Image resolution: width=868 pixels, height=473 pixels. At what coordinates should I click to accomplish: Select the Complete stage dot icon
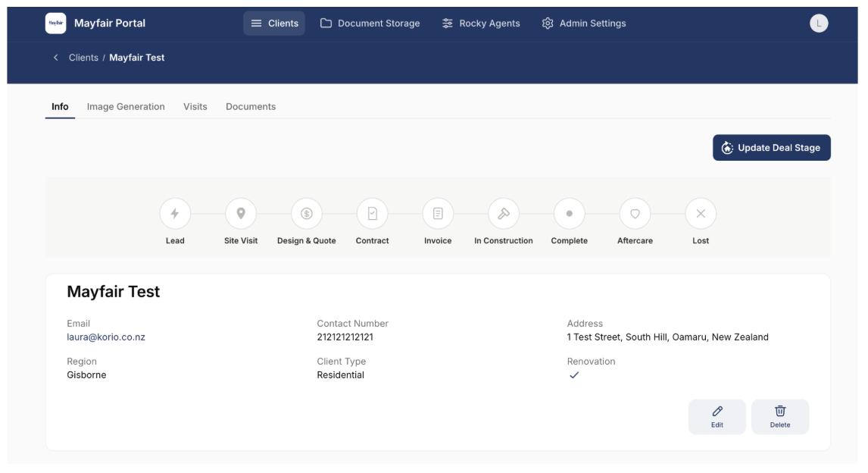click(x=569, y=213)
